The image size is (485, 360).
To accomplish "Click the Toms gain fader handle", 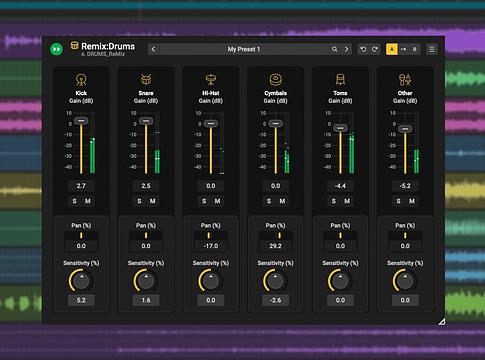I will 340,128.
